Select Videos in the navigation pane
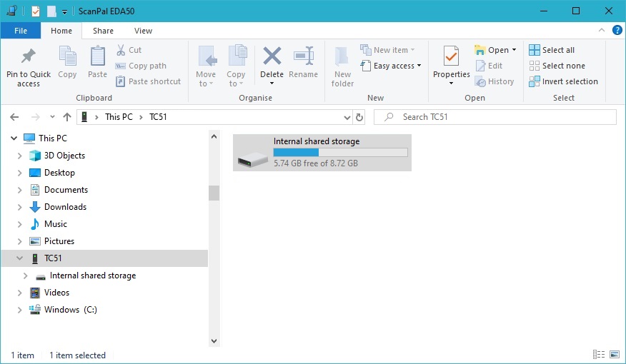 [56, 293]
